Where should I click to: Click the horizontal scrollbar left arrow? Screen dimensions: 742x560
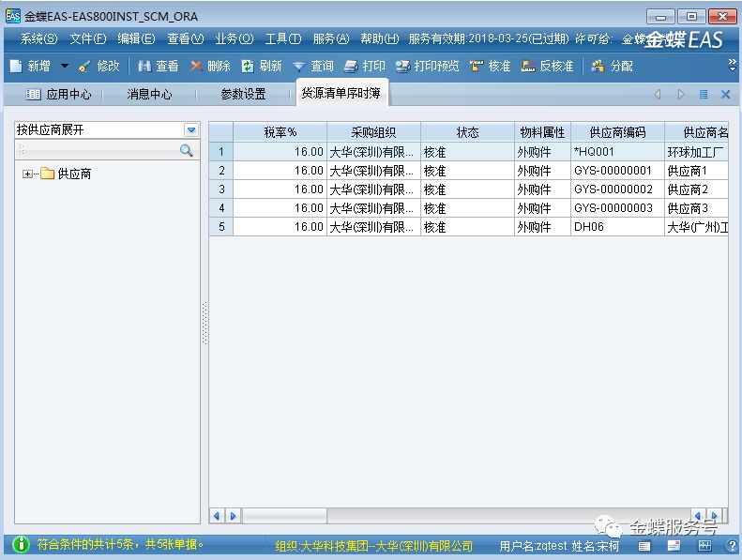217,516
